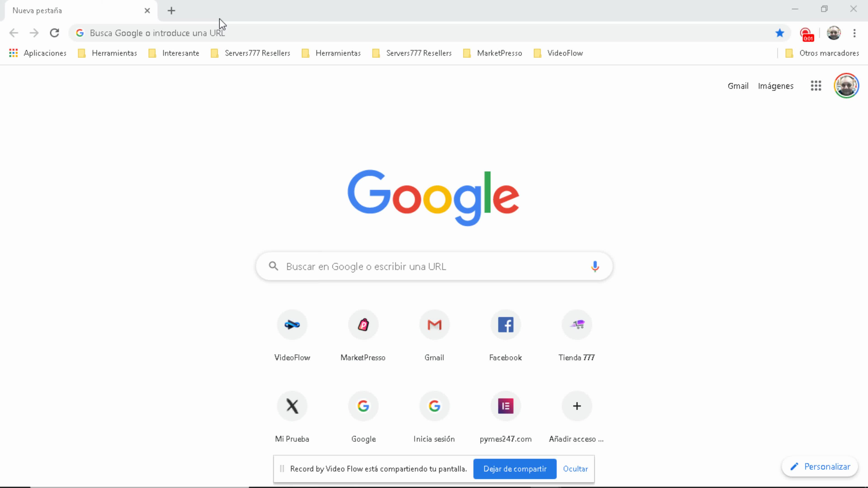Start voice search with microphone icon
This screenshot has height=488, width=868.
coord(595,266)
